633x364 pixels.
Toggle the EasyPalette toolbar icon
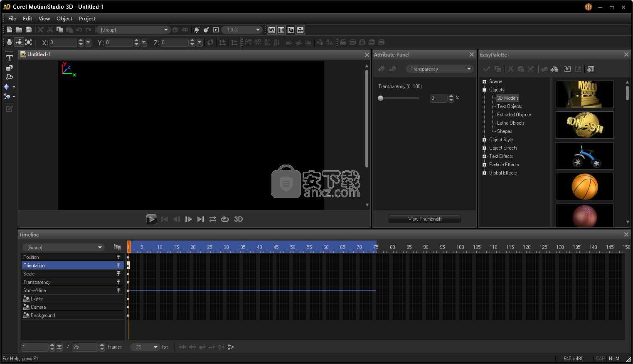point(291,30)
